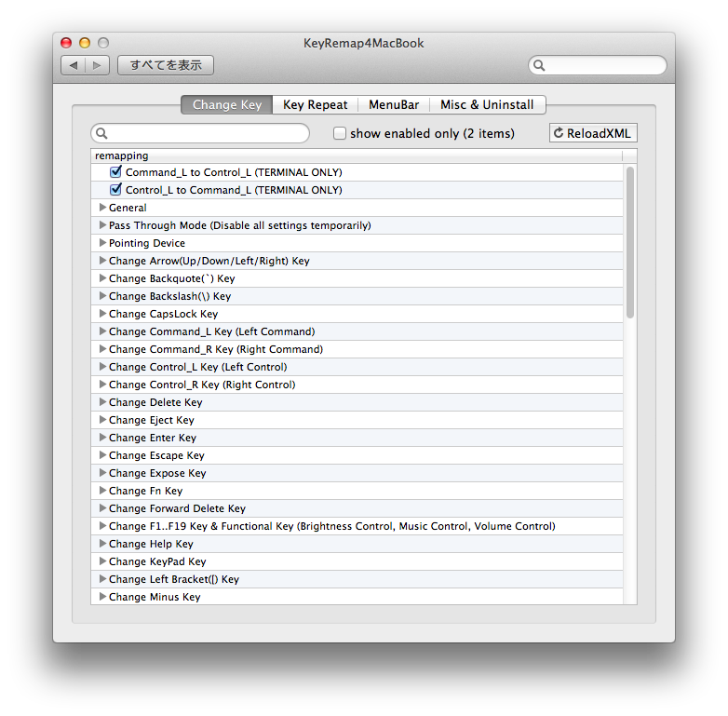Expand Change Expose Key section
This screenshot has width=728, height=716.
[103, 473]
